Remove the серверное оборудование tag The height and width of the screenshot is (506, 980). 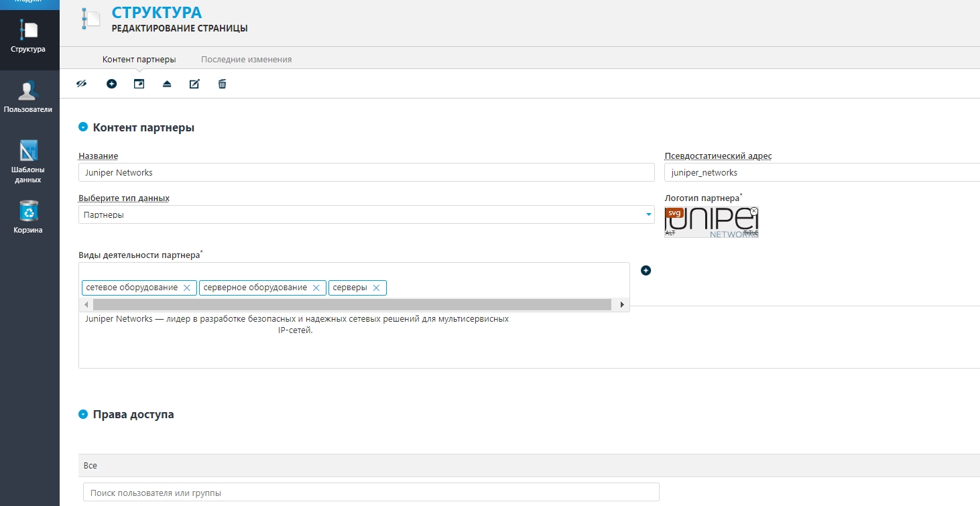[316, 288]
